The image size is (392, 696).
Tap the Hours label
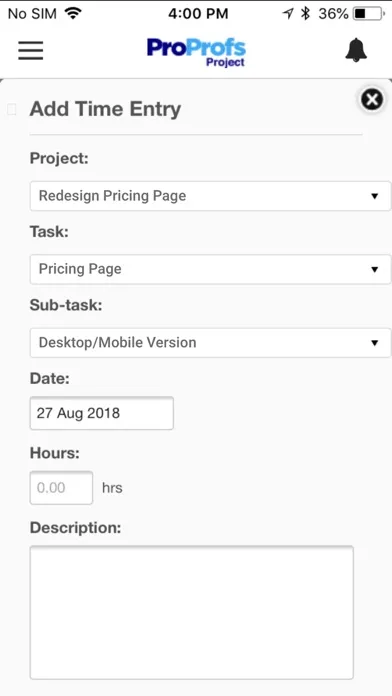55,453
